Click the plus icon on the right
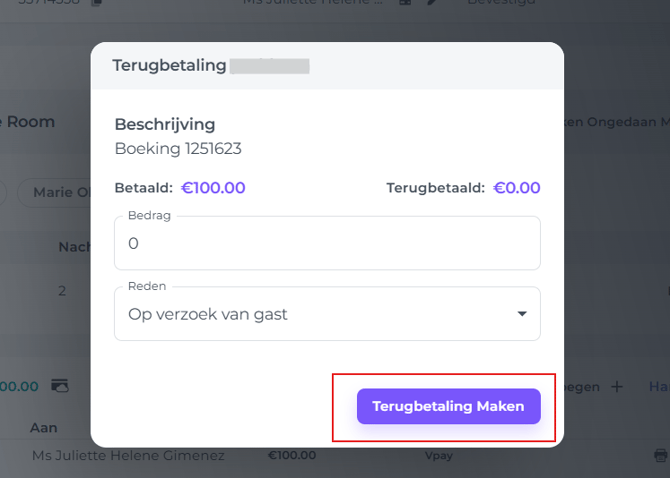This screenshot has height=478, width=670. coord(616,386)
